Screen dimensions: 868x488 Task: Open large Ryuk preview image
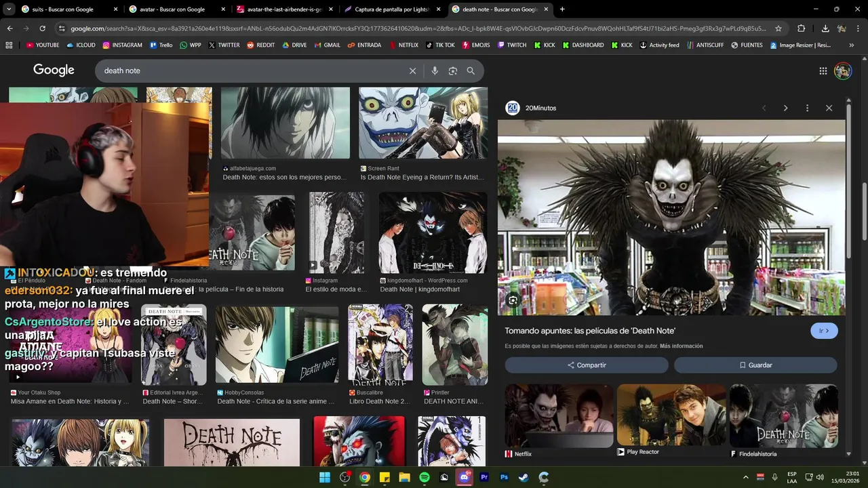pos(671,218)
